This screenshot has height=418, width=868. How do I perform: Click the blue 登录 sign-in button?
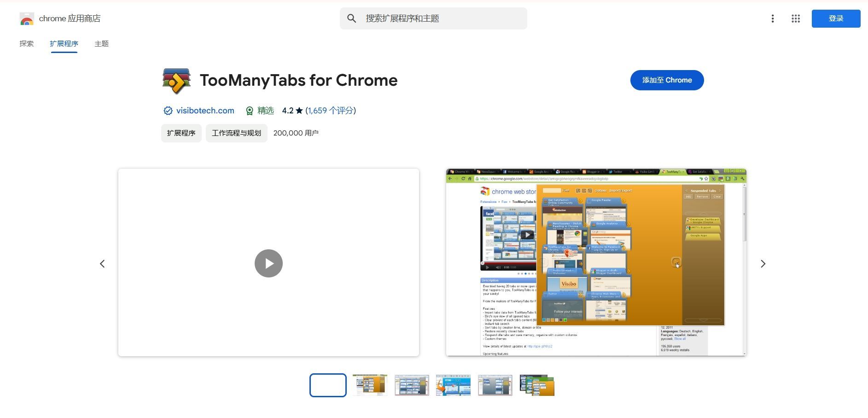click(x=836, y=18)
